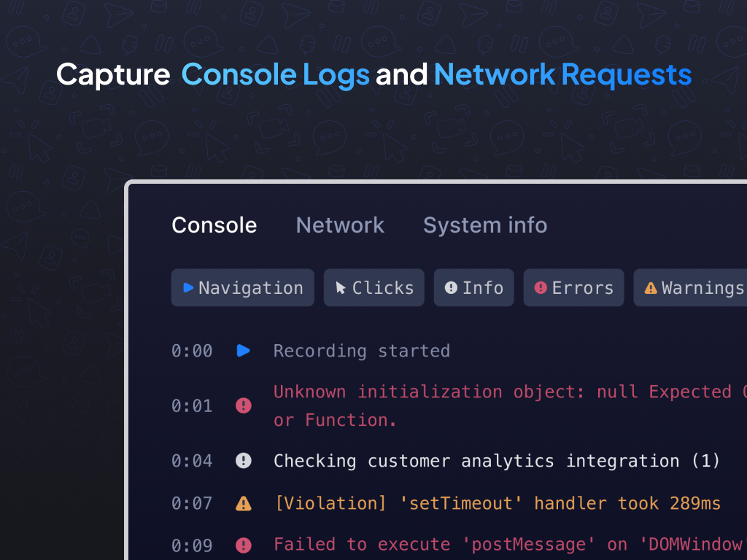
Task: Select the System info tab
Action: (x=485, y=225)
